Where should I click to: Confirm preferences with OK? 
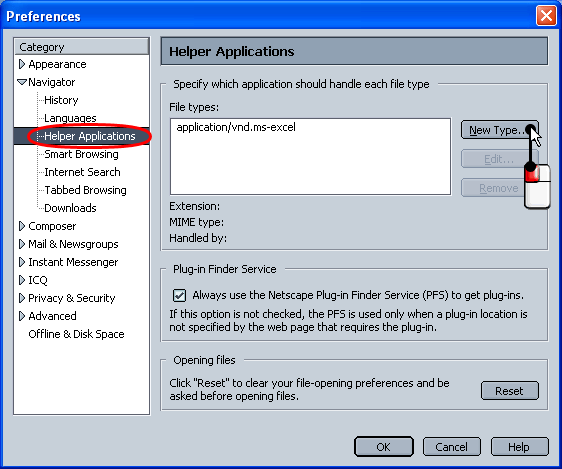click(x=384, y=447)
